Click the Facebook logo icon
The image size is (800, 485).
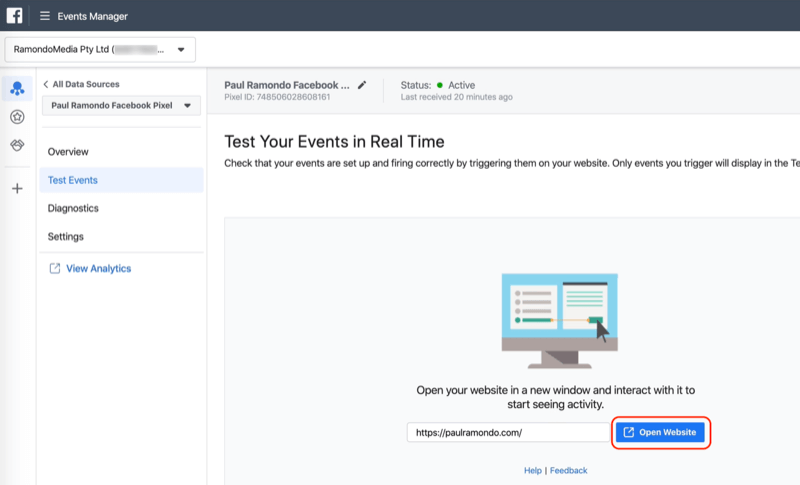14,15
